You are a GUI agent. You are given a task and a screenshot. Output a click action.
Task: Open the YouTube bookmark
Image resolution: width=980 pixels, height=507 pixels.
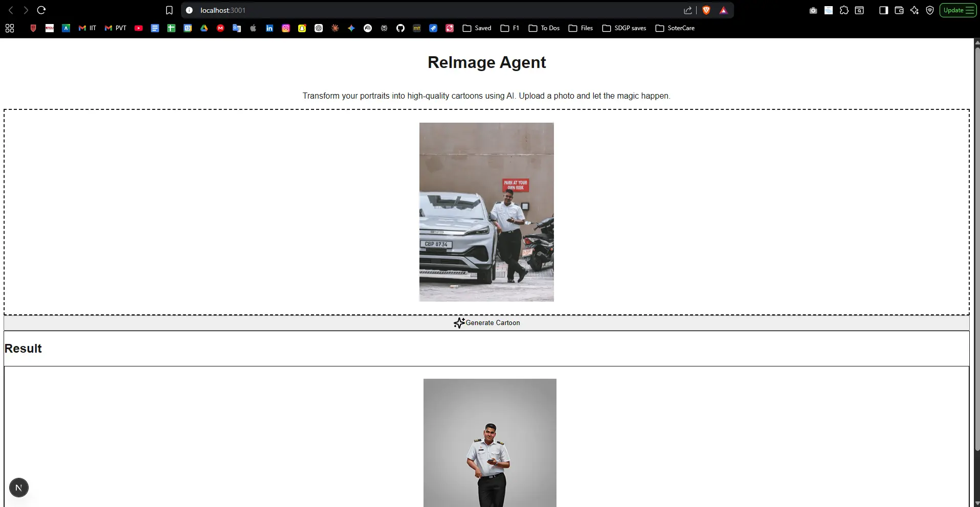pos(138,28)
